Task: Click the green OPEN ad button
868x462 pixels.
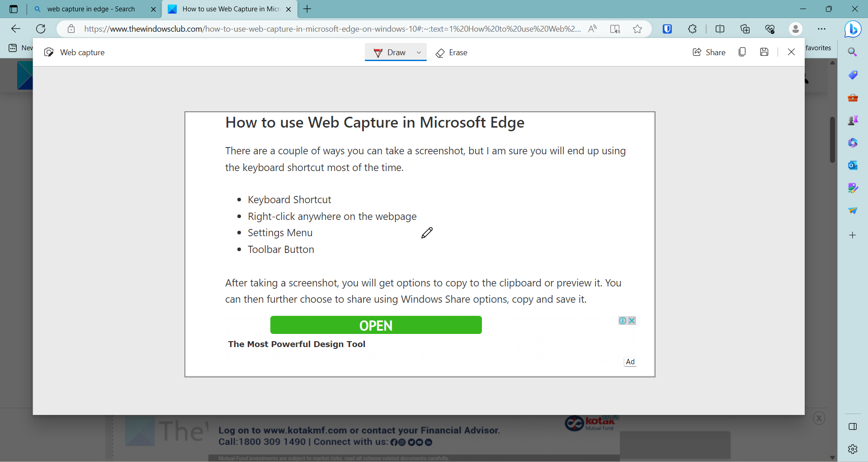Action: [376, 325]
